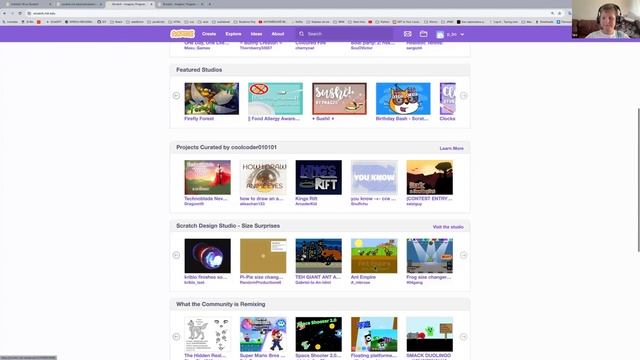Open the SMACK DUOLINGO thumbnail
Screen dimensions: 640x360
click(x=429, y=334)
